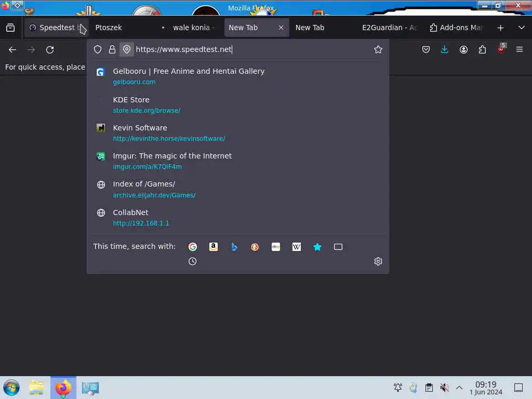Unmute the volume tray icon

click(x=445, y=388)
